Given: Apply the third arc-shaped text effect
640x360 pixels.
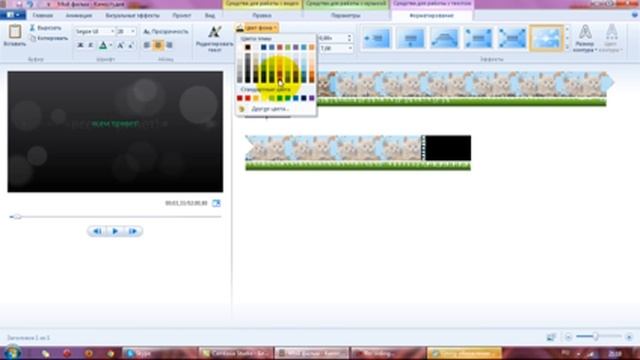Looking at the screenshot, I should tap(444, 38).
